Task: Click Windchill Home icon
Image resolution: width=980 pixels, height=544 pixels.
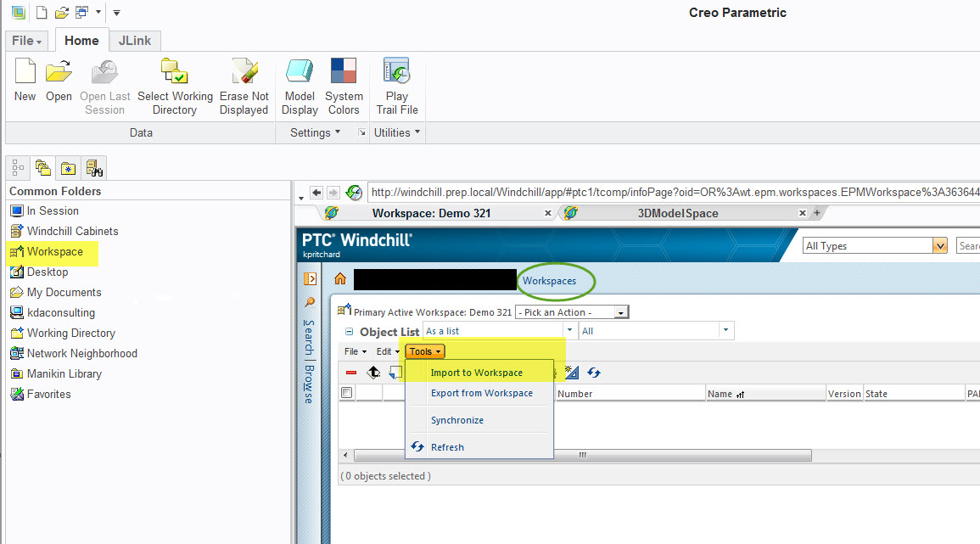Action: 340,279
